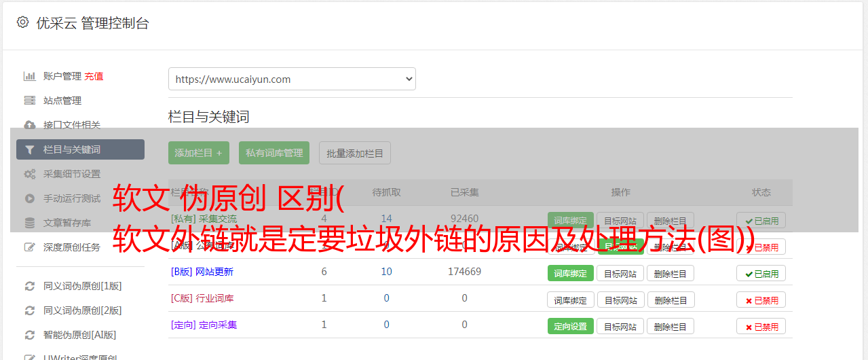Open the [私有] 采集交流 category link
The height and width of the screenshot is (360, 868).
coord(204,219)
